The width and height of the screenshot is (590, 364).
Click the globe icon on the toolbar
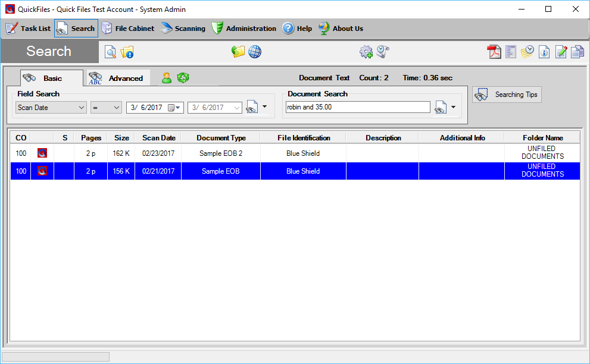point(255,52)
